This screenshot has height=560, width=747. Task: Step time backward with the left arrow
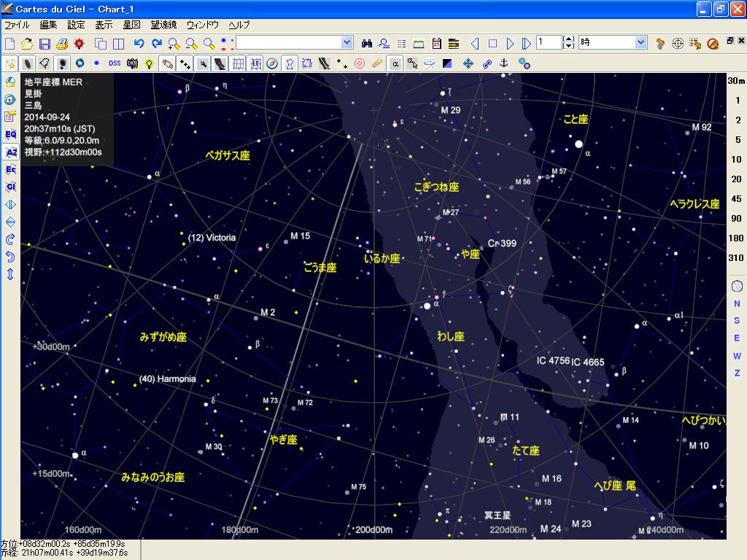tap(474, 44)
